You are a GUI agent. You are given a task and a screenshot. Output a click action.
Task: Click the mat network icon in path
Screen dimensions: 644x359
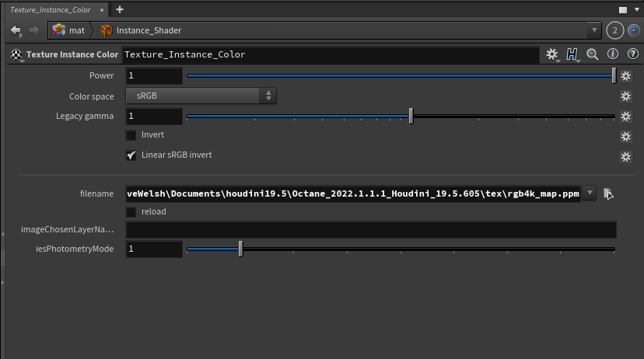(59, 30)
